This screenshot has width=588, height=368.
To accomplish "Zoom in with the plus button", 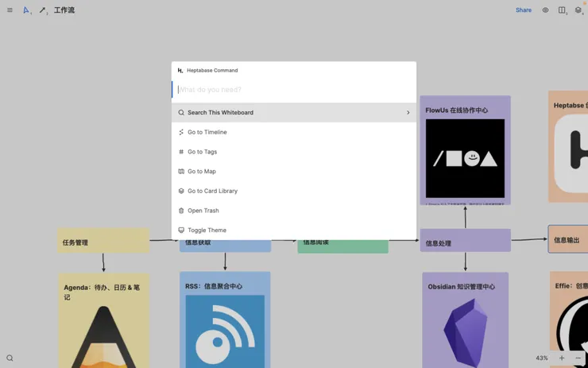I will [562, 358].
